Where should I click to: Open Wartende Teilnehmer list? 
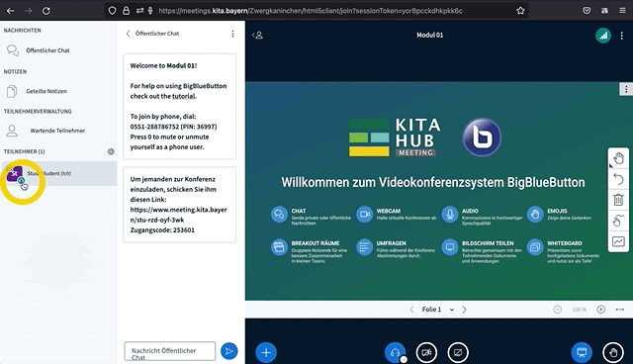click(x=58, y=131)
